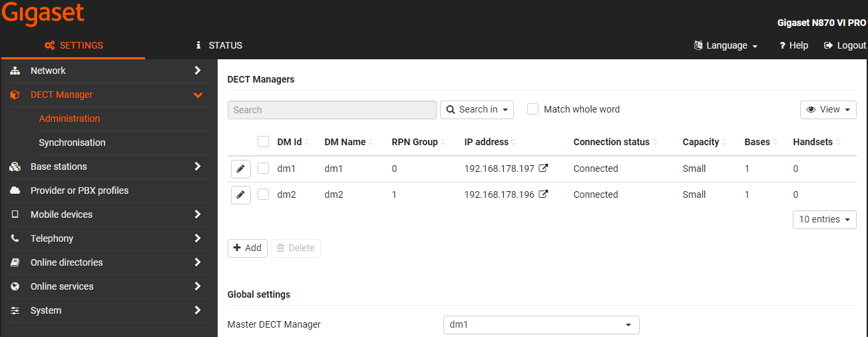Switch to the STATUS tab
Image resolution: width=868 pixels, height=337 pixels.
pyautogui.click(x=219, y=46)
